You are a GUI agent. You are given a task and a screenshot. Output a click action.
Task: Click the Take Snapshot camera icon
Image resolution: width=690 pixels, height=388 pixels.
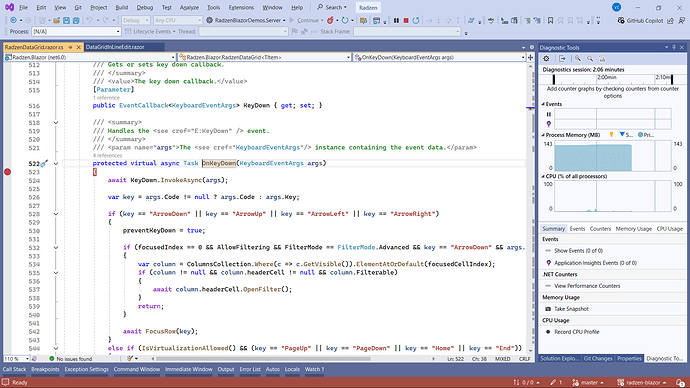(x=548, y=309)
